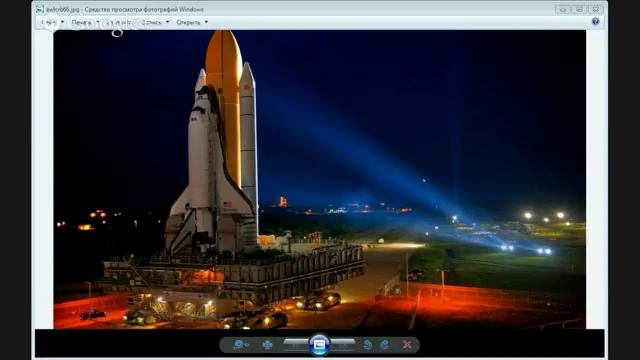The image size is (640, 360).
Task: Open the Открыть menu
Action: [188, 22]
